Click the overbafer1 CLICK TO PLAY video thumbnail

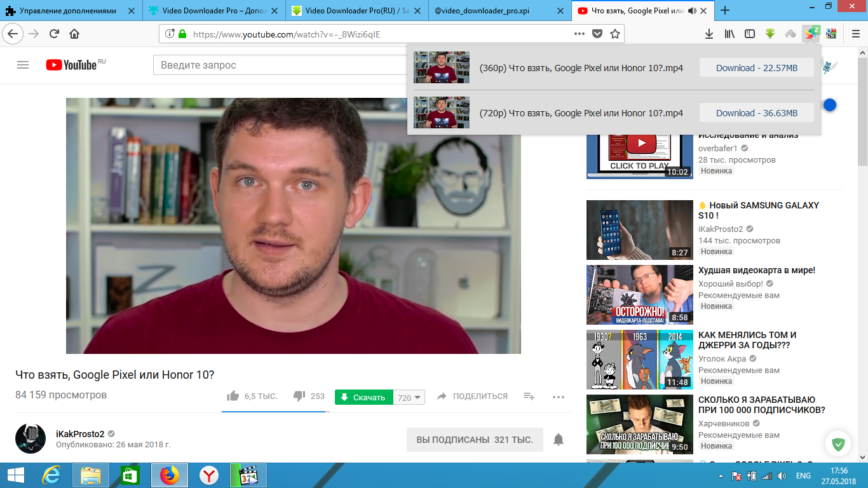640,157
